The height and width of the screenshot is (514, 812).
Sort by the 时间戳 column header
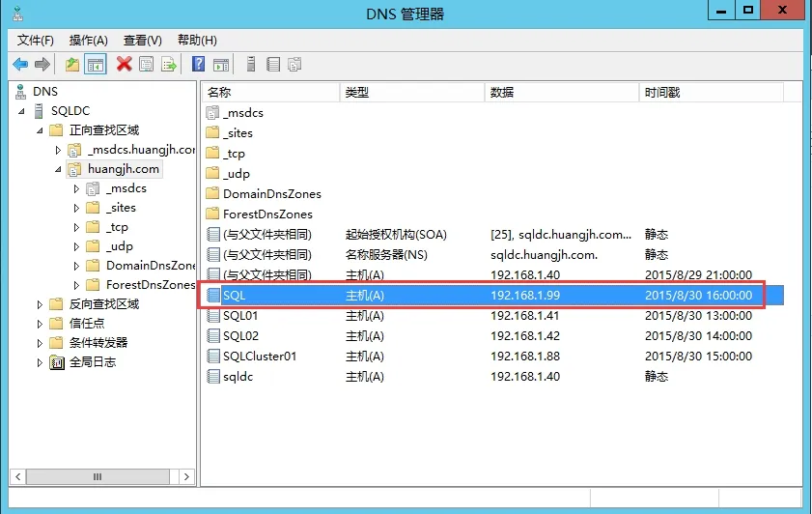(x=712, y=92)
